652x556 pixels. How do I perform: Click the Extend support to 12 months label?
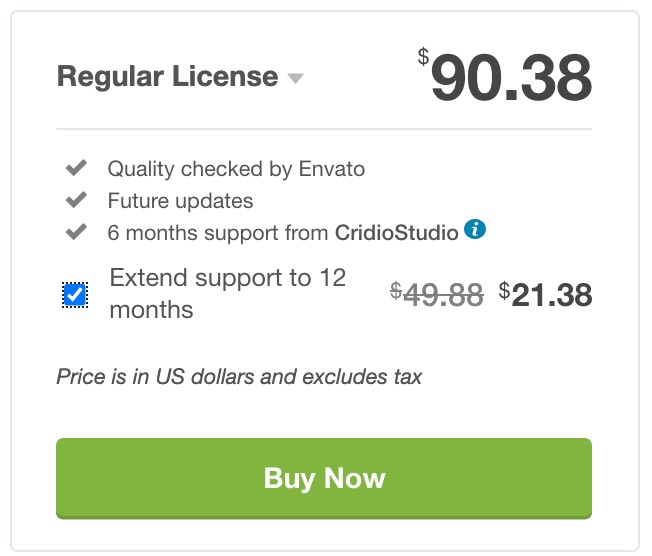(x=227, y=294)
